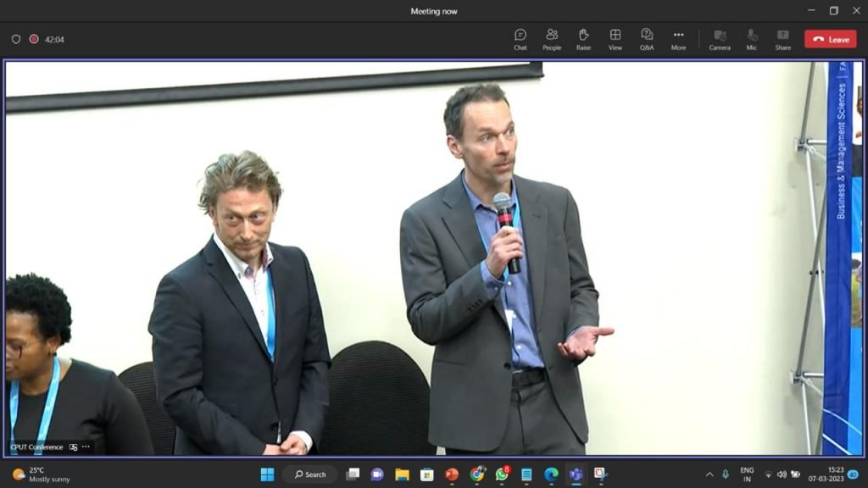The width and height of the screenshot is (868, 488).
Task: Raise your hand in the meeting
Action: click(x=583, y=39)
